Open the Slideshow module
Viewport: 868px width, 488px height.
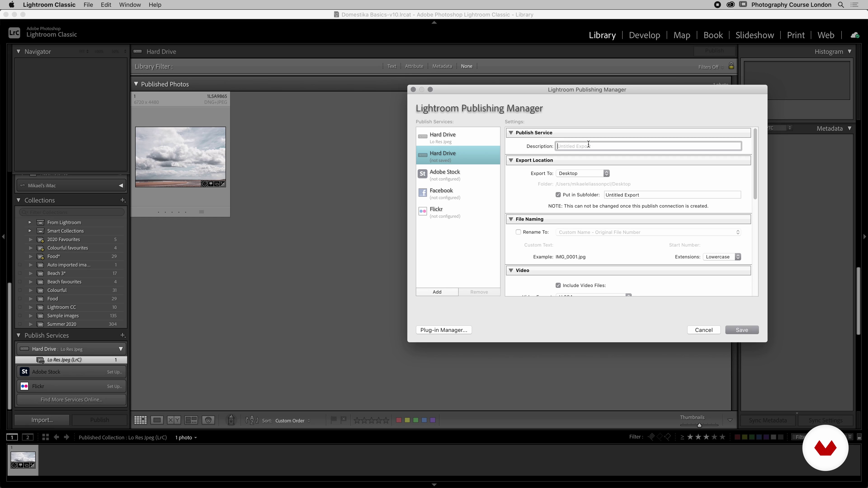click(755, 35)
